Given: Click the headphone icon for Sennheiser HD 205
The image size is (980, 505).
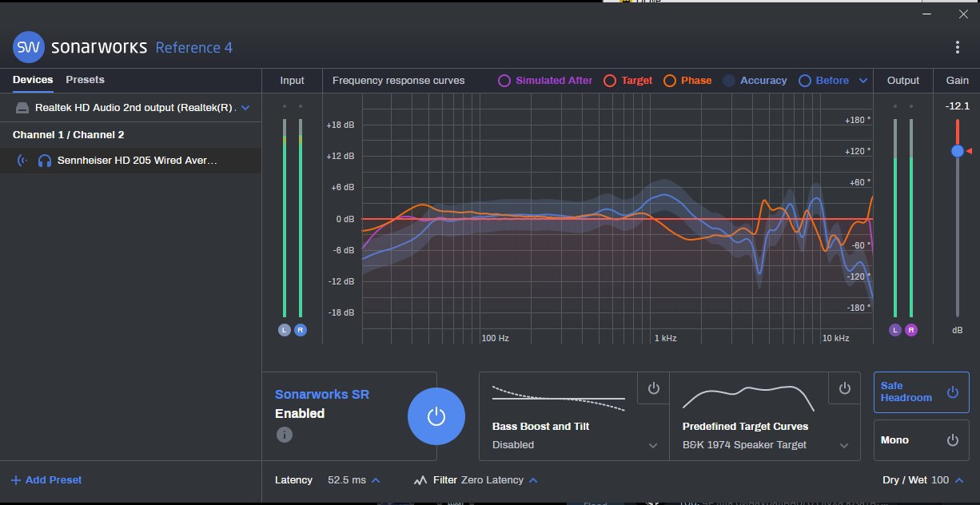Looking at the screenshot, I should 45,161.
